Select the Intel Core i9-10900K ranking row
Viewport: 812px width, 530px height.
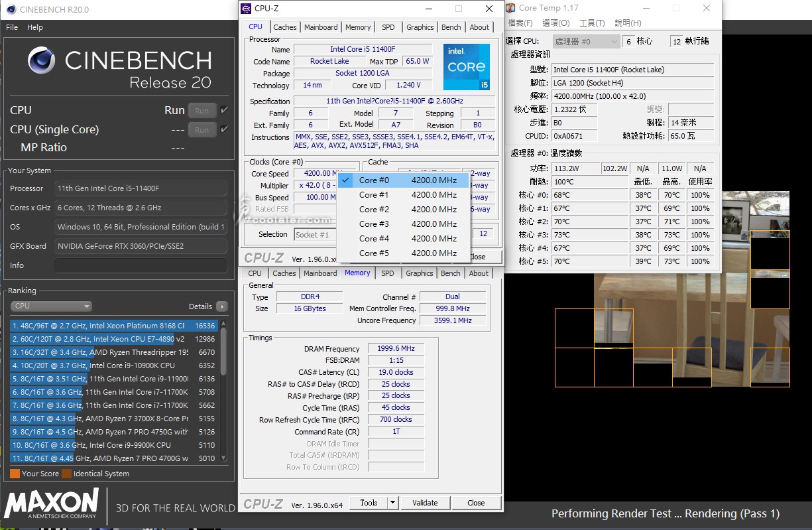point(114,365)
